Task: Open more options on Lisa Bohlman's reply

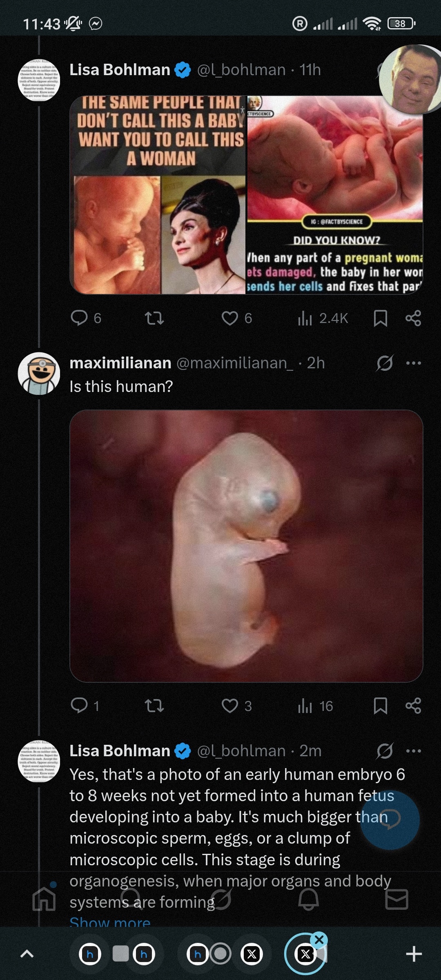Action: tap(414, 751)
